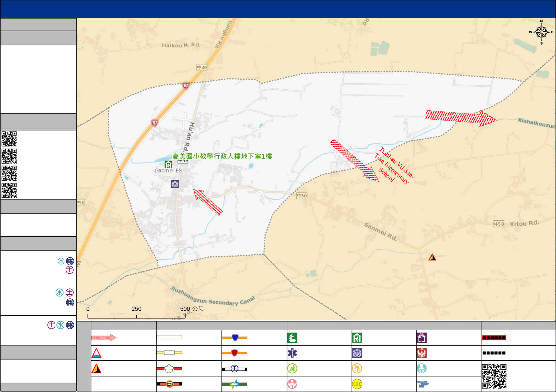Click the blue helicopter icon in legend
Viewport: 556px width, 392px height.
(x=423, y=384)
